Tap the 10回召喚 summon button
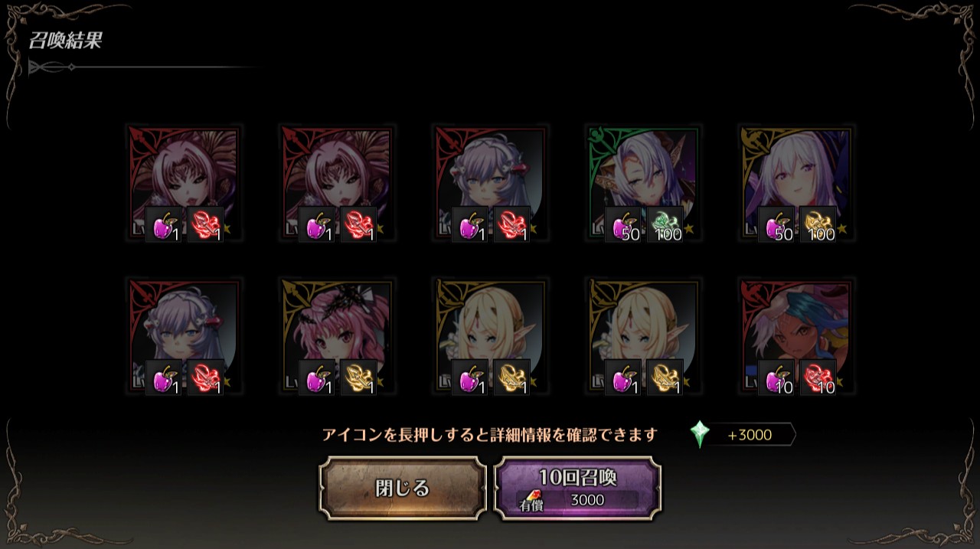 pyautogui.click(x=578, y=489)
